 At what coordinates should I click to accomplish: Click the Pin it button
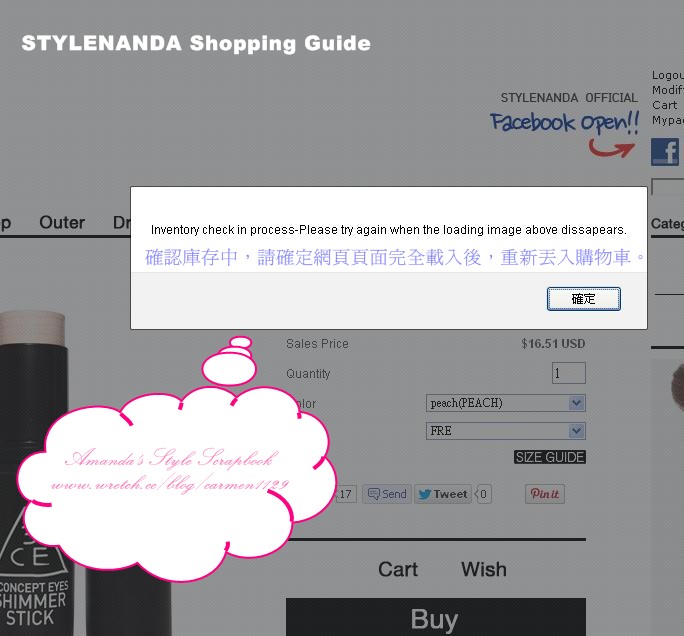[544, 494]
